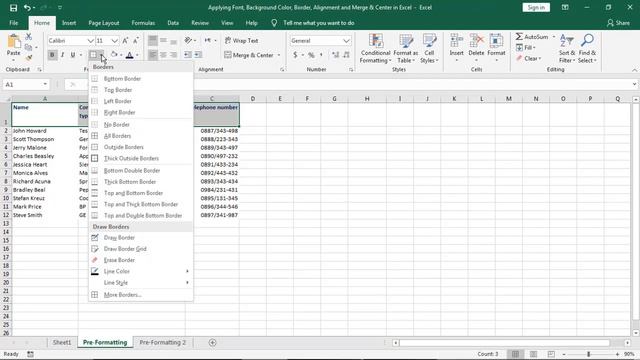This screenshot has width=640, height=360.
Task: Click the Cut scissors icon
Action: click(x=28, y=37)
